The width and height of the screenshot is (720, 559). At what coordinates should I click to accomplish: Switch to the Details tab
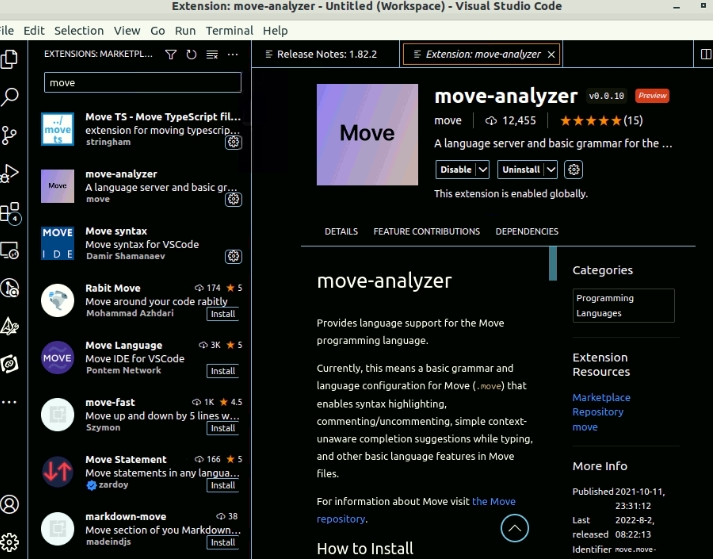pyautogui.click(x=341, y=232)
